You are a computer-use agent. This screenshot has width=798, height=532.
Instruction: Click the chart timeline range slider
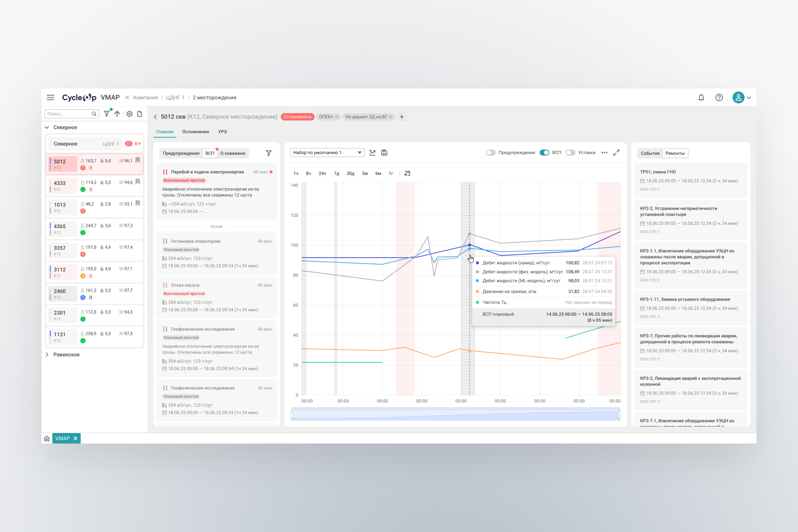456,415
